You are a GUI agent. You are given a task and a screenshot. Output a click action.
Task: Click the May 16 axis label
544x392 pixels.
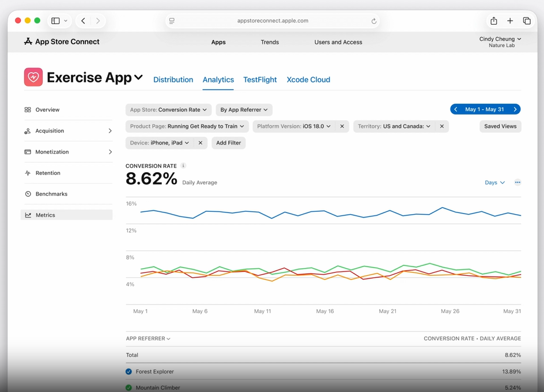[x=325, y=311]
